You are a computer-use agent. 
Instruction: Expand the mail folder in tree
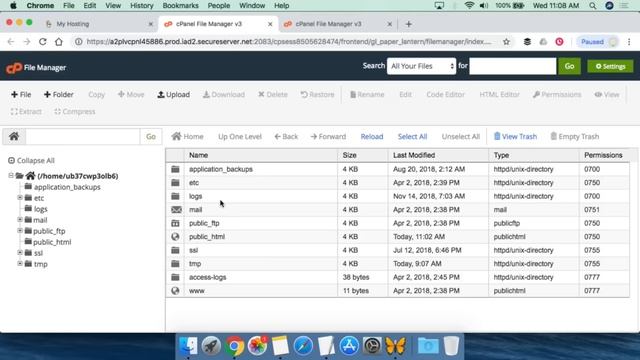[20, 220]
